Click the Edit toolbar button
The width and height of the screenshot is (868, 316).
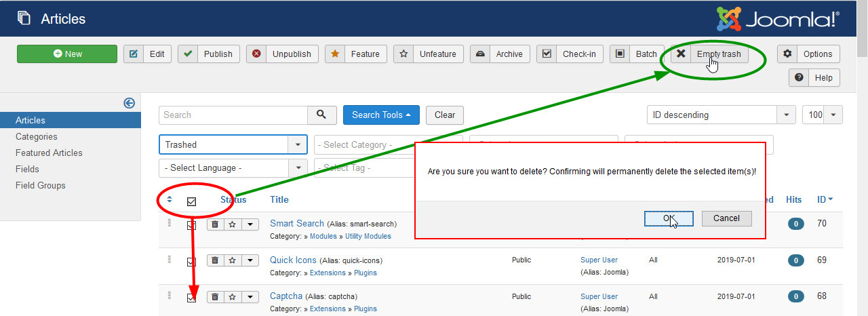coord(148,54)
